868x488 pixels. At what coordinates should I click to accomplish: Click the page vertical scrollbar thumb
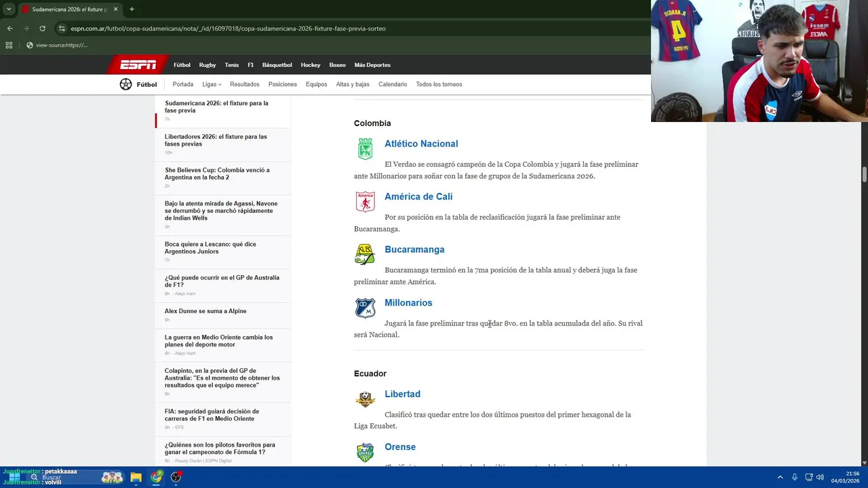coord(865,175)
